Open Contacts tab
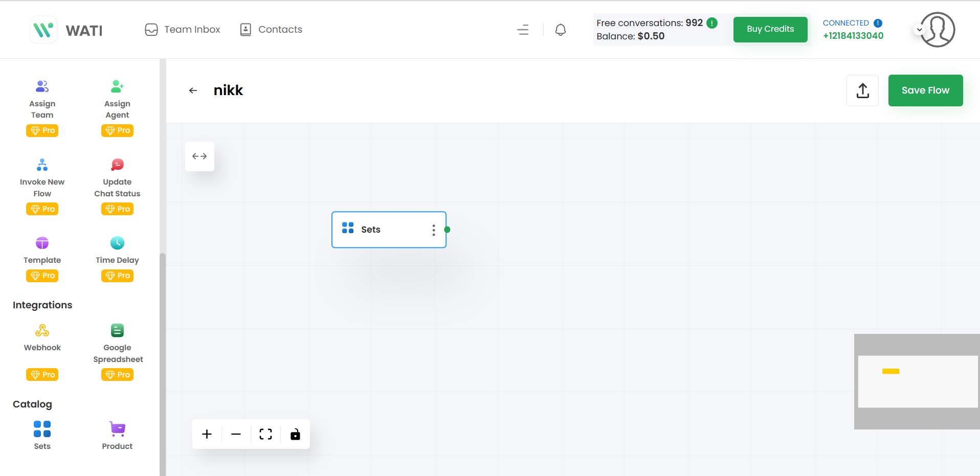This screenshot has width=980, height=476. tap(271, 30)
